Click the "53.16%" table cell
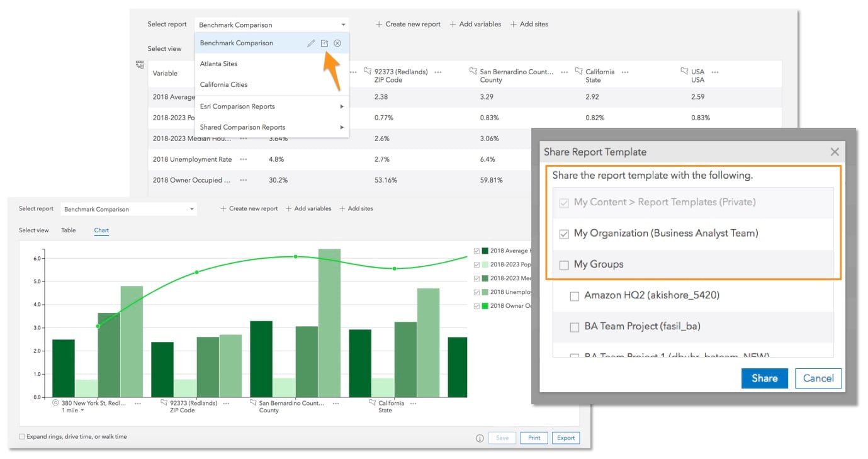868x459 pixels. pos(385,180)
